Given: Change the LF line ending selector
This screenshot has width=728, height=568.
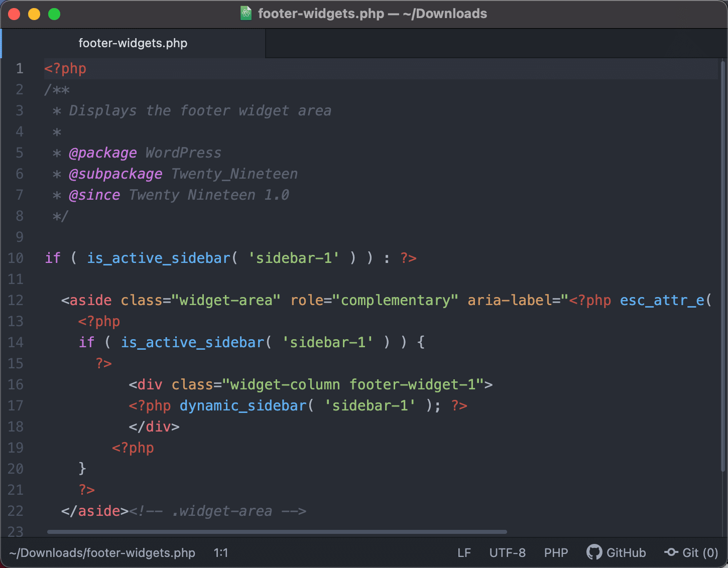Looking at the screenshot, I should (x=464, y=552).
